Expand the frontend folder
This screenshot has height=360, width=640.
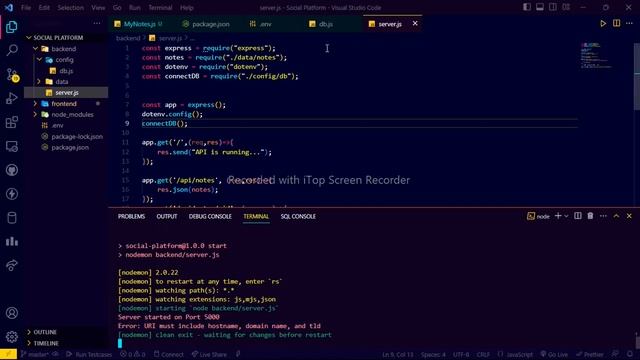click(x=35, y=104)
